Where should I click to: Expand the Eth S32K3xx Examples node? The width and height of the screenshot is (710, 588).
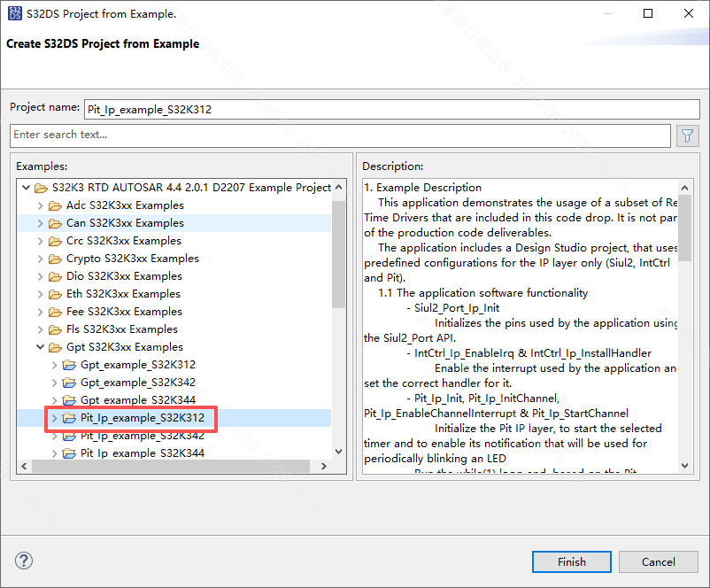coord(41,294)
